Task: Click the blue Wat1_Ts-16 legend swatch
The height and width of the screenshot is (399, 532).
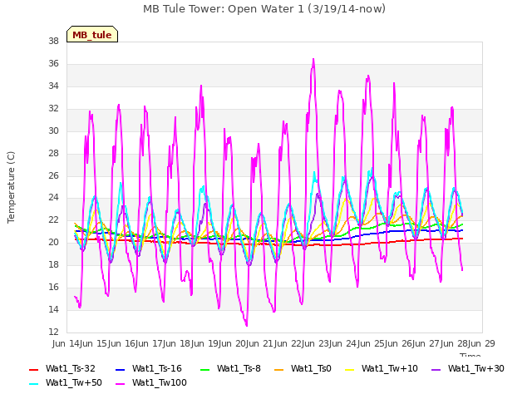Action: (120, 369)
